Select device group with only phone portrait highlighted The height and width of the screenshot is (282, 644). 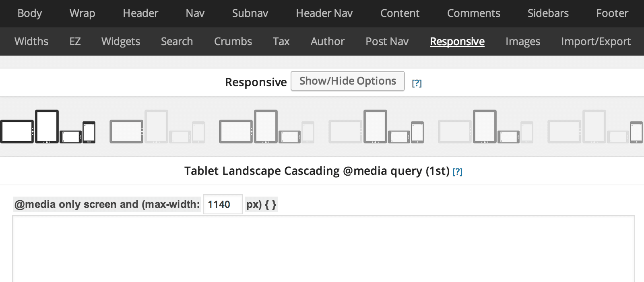click(595, 126)
